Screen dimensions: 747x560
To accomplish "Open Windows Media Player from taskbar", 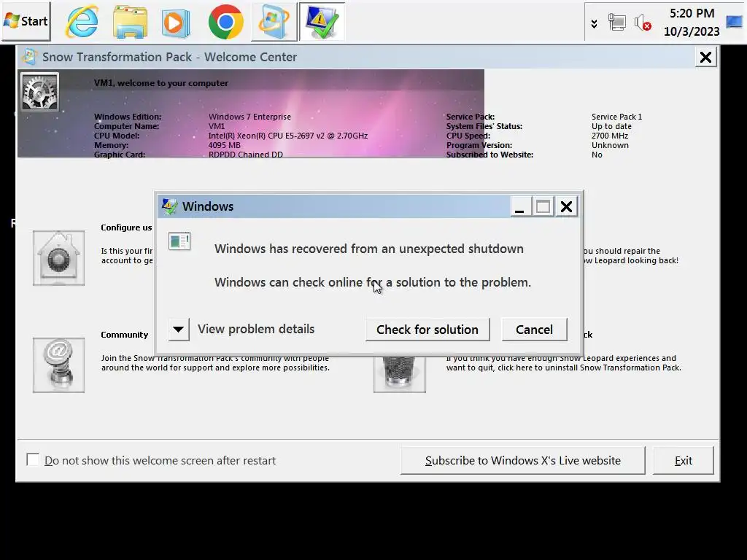I will [x=176, y=22].
